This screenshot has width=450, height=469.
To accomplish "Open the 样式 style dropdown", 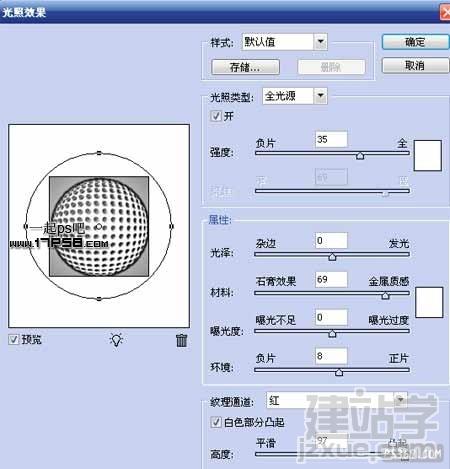I will tap(320, 42).
